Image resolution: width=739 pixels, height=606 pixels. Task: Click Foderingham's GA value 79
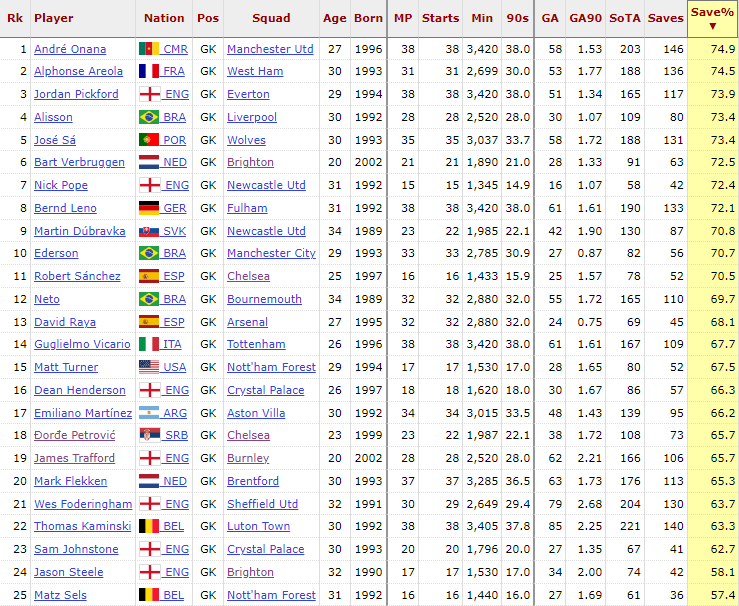(x=555, y=504)
